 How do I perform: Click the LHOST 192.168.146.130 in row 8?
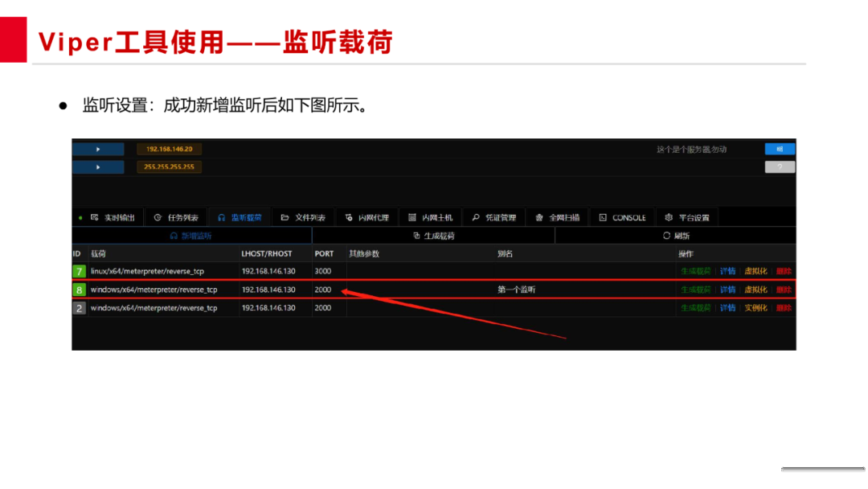pos(268,290)
